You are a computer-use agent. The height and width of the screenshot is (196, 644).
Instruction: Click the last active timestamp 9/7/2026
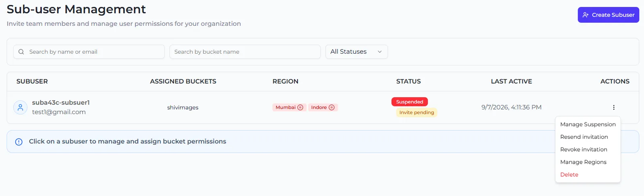(x=511, y=107)
